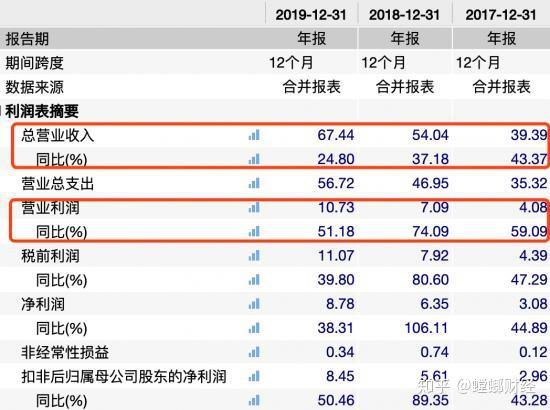Select pre-tax growth value 80.60

point(430,280)
